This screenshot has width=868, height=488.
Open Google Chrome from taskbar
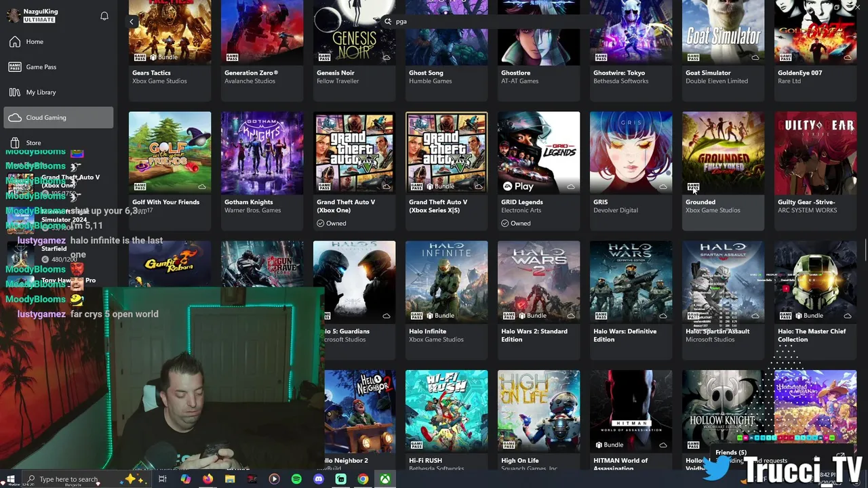pyautogui.click(x=363, y=479)
